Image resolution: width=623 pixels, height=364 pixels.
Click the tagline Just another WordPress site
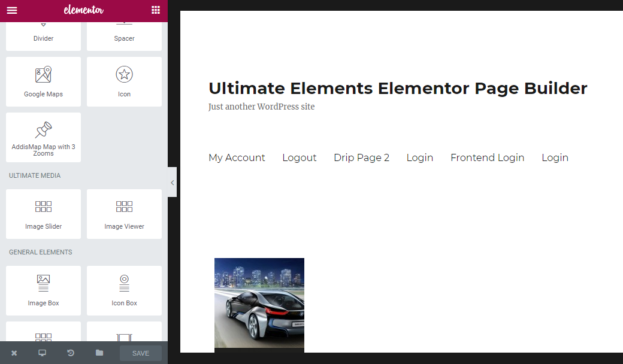click(261, 107)
